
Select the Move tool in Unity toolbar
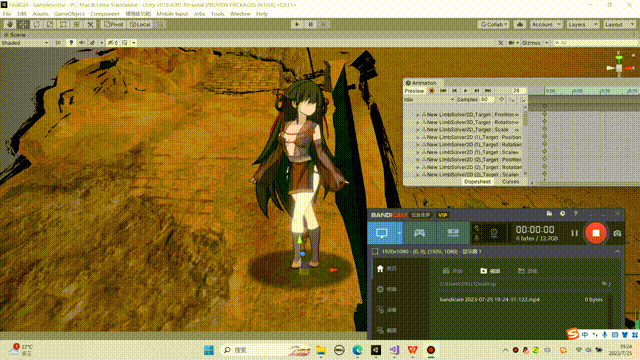23,24
